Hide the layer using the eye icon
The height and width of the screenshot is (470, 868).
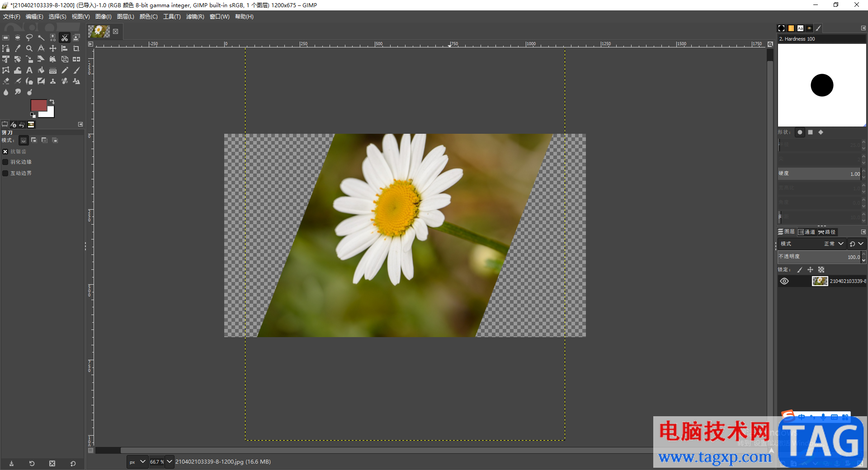click(x=784, y=281)
